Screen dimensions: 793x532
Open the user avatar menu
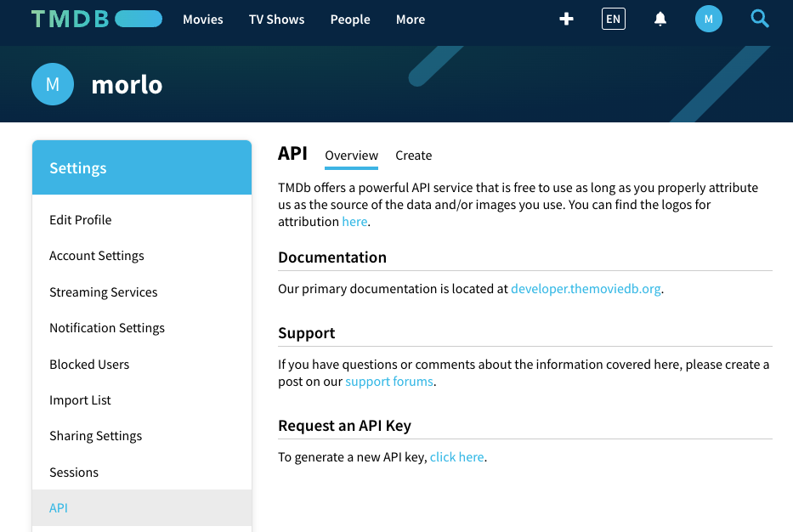[708, 18]
